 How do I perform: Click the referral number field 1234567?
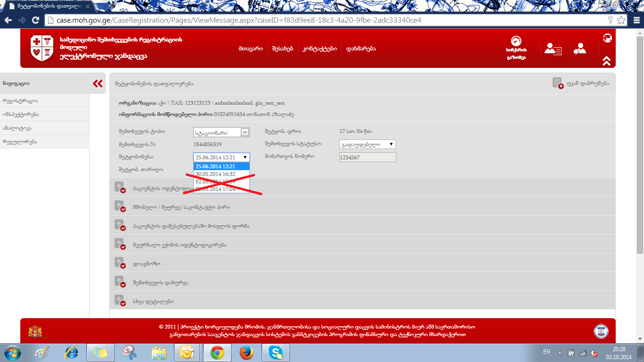(367, 157)
